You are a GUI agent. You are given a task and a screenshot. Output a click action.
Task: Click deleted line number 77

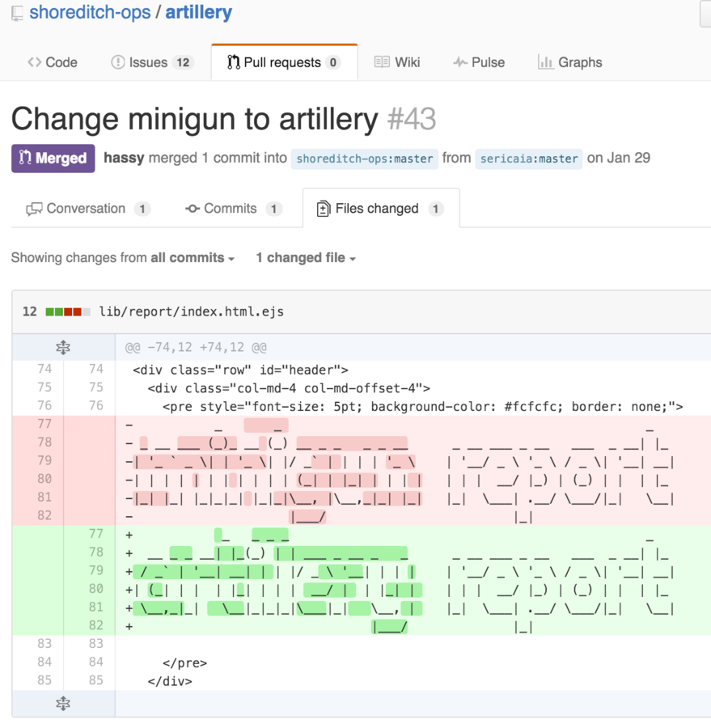click(x=44, y=424)
